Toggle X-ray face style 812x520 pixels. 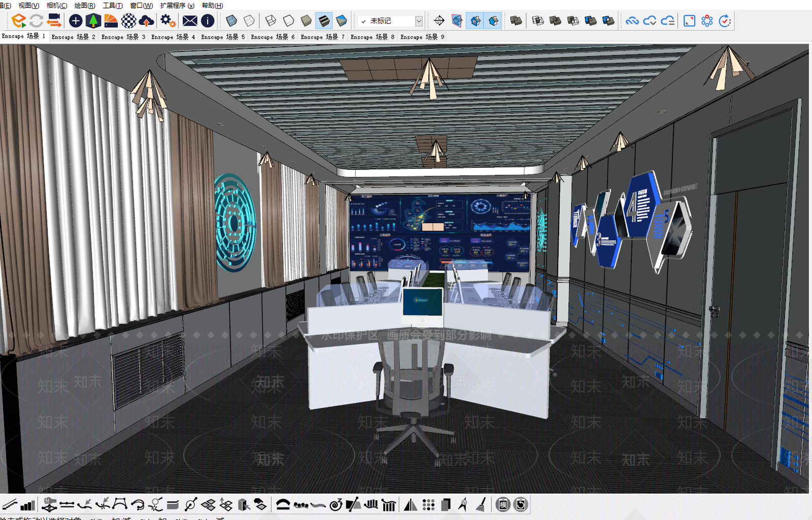pos(231,21)
